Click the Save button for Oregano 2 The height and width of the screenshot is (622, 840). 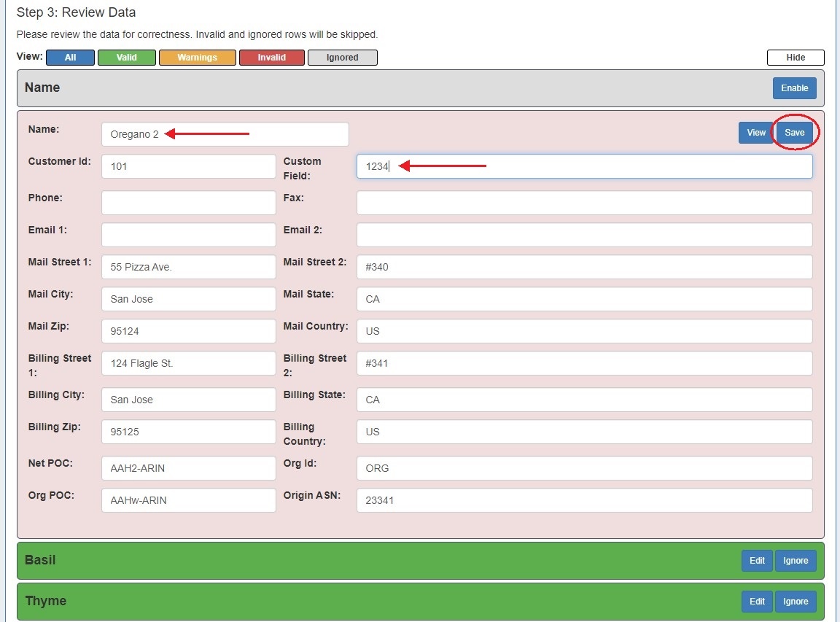click(x=794, y=133)
